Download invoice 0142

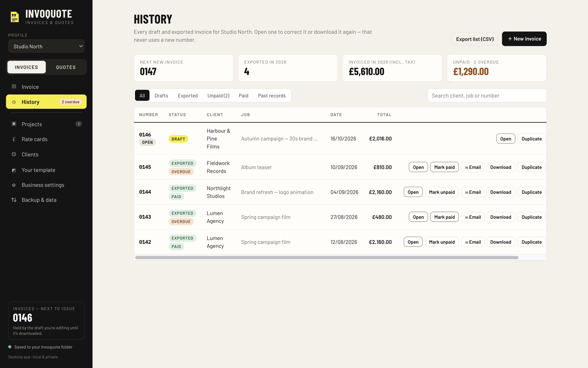[501, 242]
